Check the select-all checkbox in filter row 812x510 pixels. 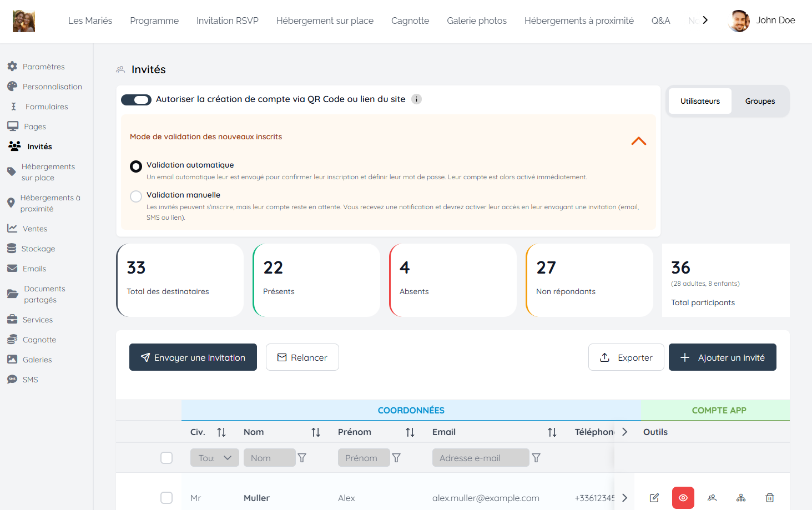(167, 458)
